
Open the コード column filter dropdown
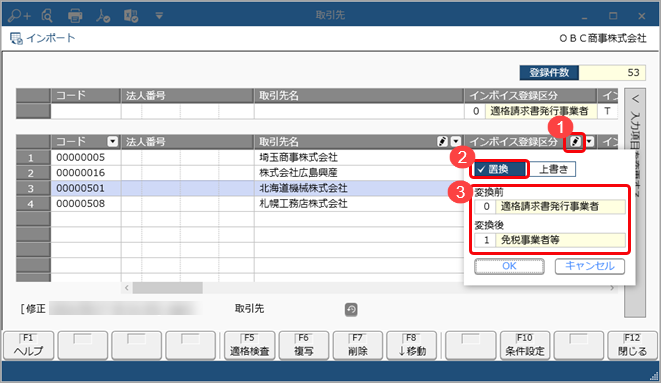click(113, 142)
